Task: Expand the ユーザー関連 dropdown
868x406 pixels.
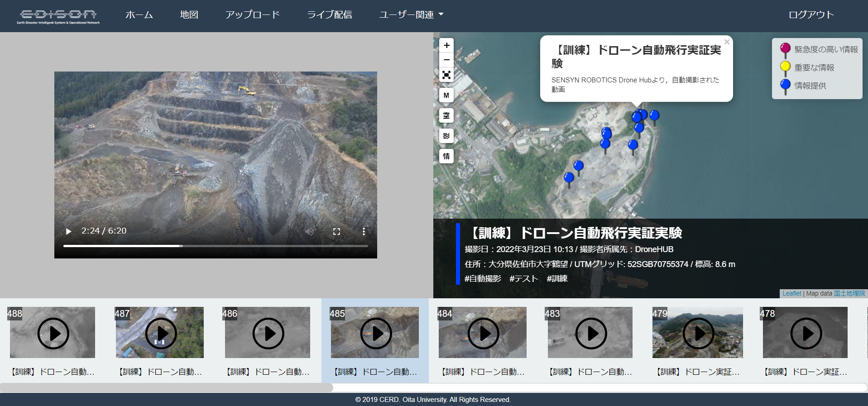Action: [411, 15]
